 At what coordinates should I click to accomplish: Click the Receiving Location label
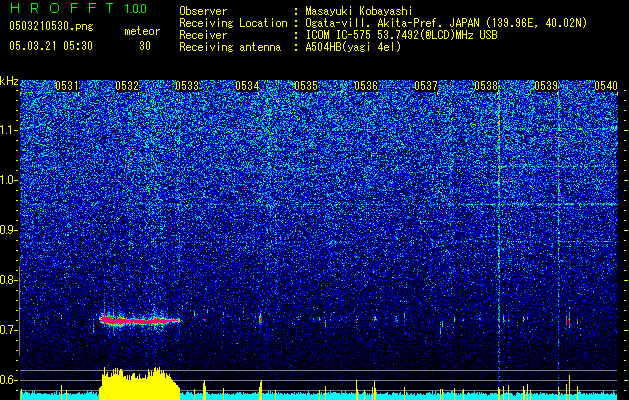233,23
